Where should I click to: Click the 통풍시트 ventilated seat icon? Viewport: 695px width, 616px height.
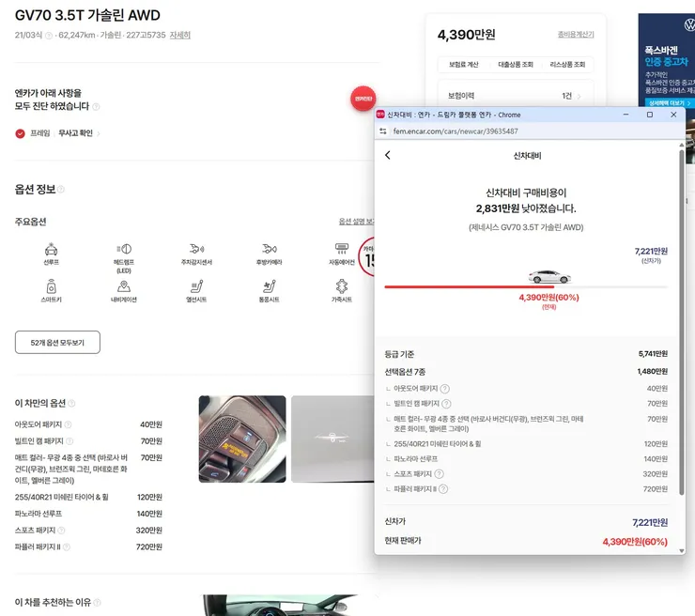point(269,286)
